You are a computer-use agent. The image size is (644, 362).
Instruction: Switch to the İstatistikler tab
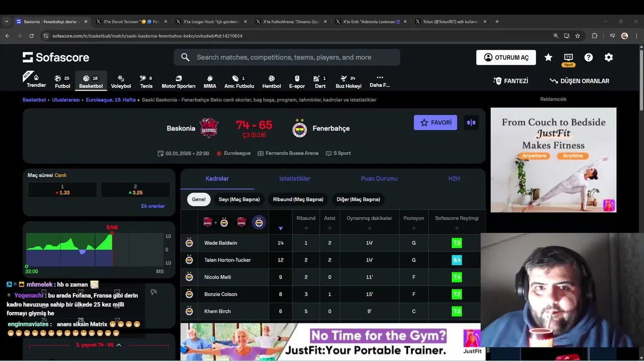[x=295, y=178]
